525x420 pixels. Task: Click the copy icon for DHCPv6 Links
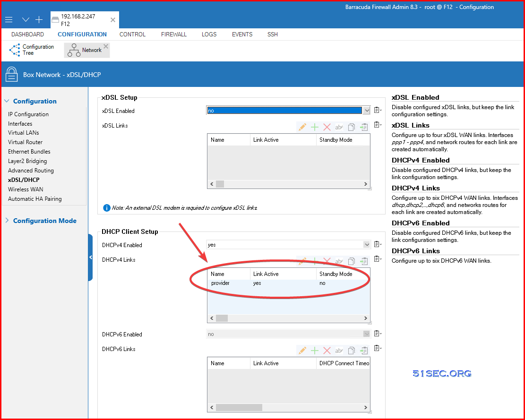coord(351,351)
